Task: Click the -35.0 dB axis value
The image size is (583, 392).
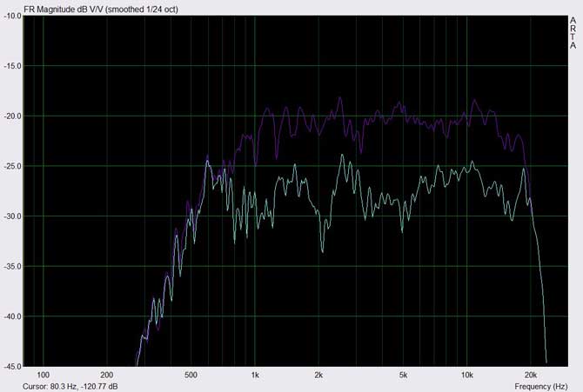Action: pos(12,267)
